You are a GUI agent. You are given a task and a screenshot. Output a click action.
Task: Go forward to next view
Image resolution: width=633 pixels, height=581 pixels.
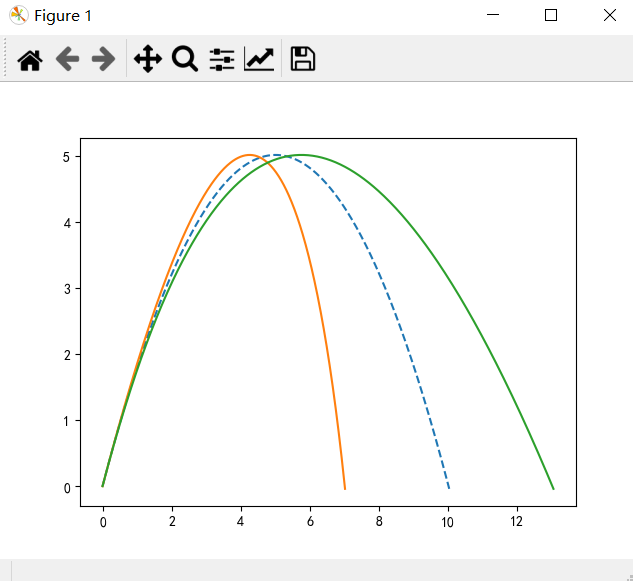[103, 59]
